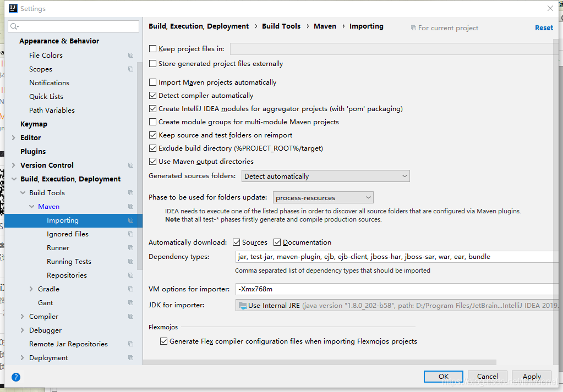Click the project-level icon beside Deployment
The height and width of the screenshot is (392, 563).
130,358
